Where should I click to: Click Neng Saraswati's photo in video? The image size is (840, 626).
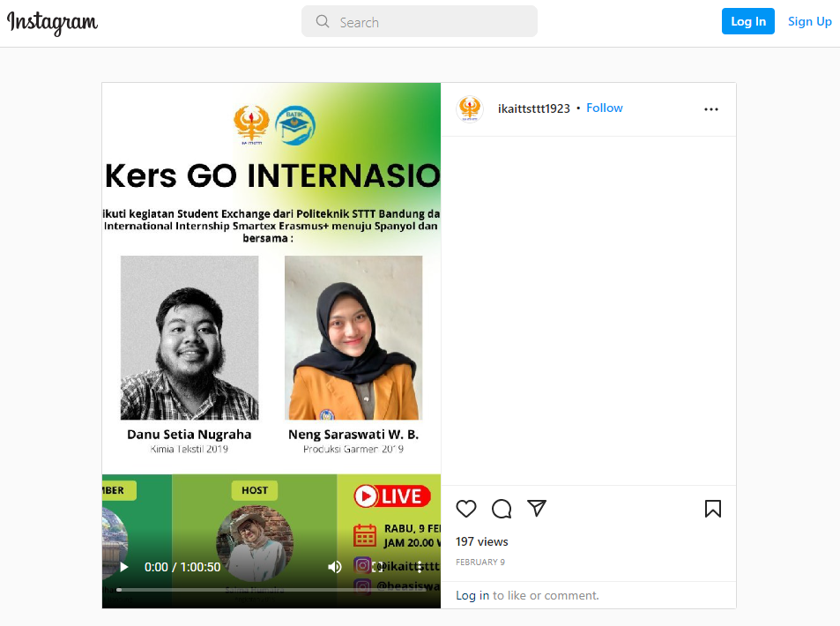coord(353,338)
